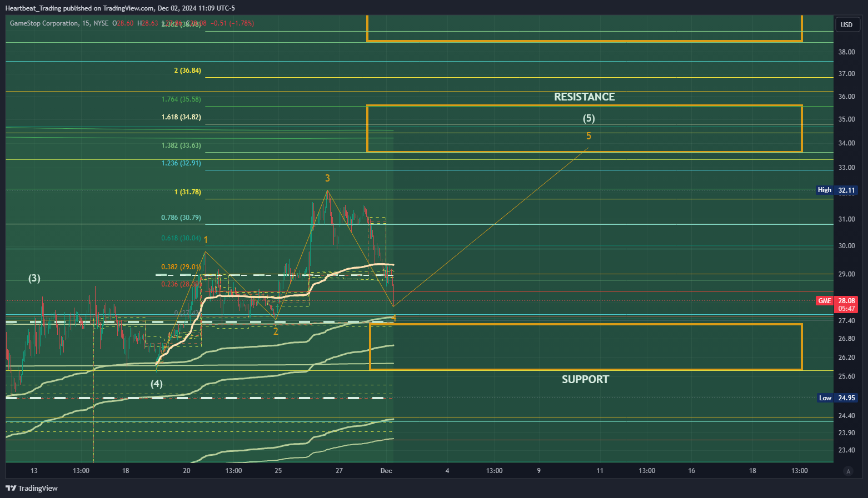868x498 pixels.
Task: Click the 0.786 (30.79) Fibonacci label
Action: [181, 218]
